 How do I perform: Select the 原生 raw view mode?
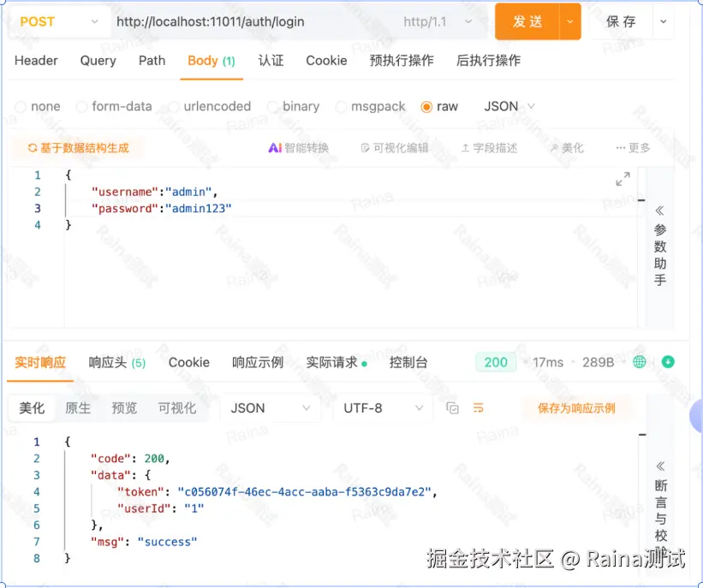(78, 408)
